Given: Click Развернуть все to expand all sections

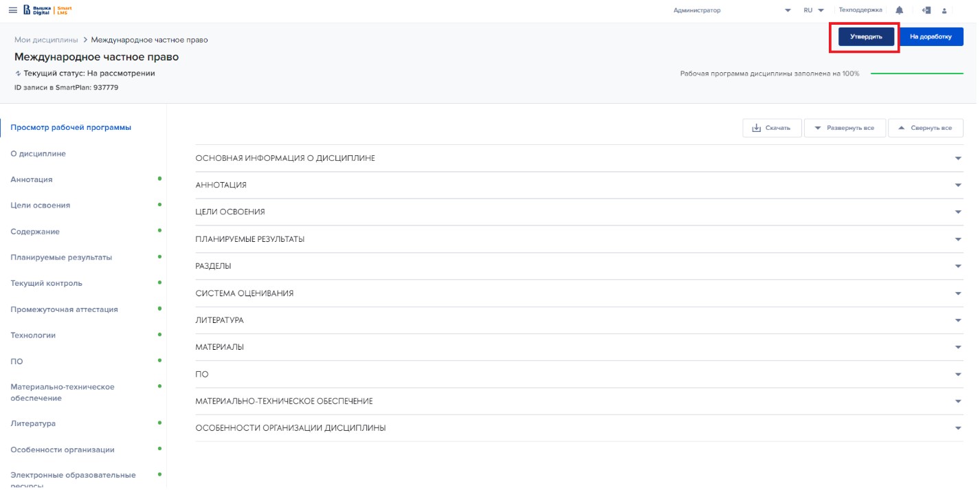Looking at the screenshot, I should [x=844, y=128].
